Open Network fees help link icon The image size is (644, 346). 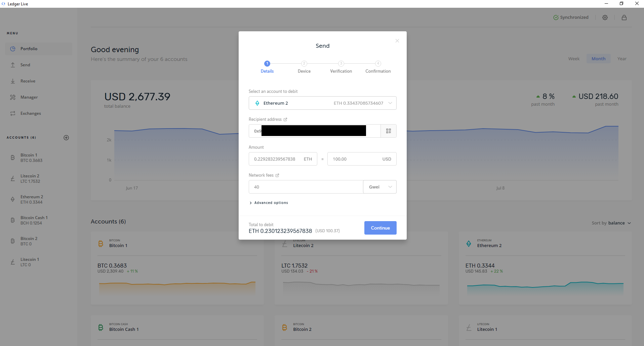click(277, 175)
